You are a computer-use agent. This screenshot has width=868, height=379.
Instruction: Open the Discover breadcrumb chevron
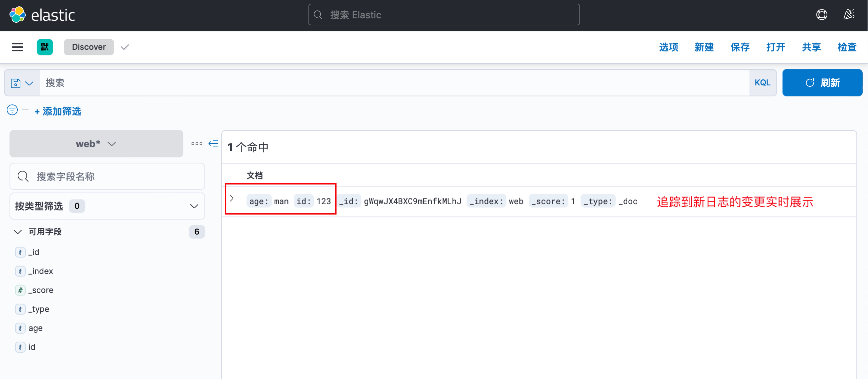[125, 47]
